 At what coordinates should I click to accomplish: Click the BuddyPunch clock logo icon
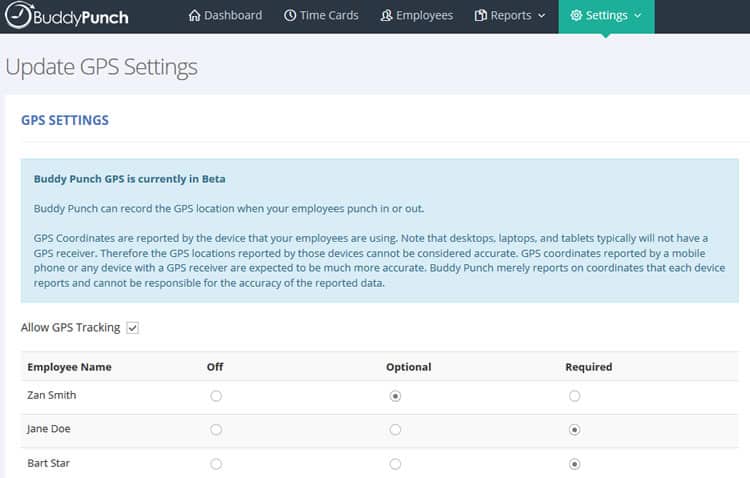[19, 15]
